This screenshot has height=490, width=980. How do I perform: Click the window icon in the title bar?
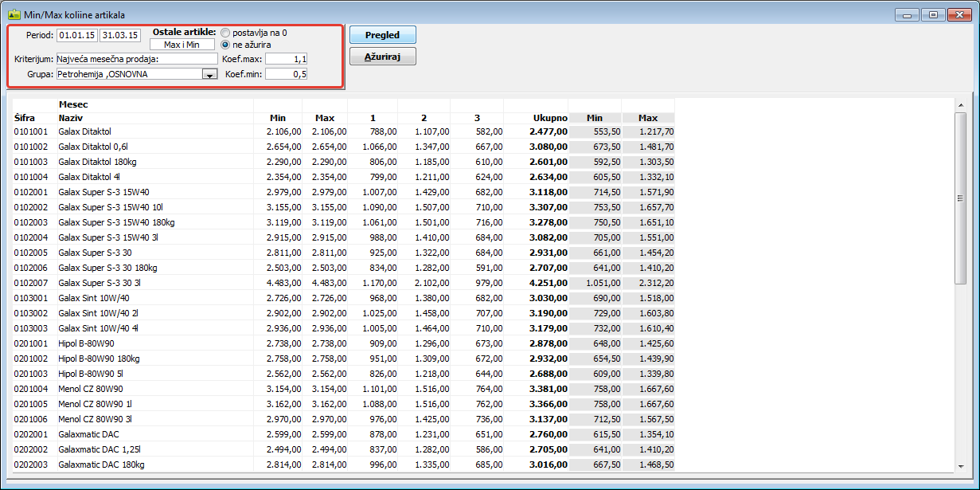click(14, 14)
